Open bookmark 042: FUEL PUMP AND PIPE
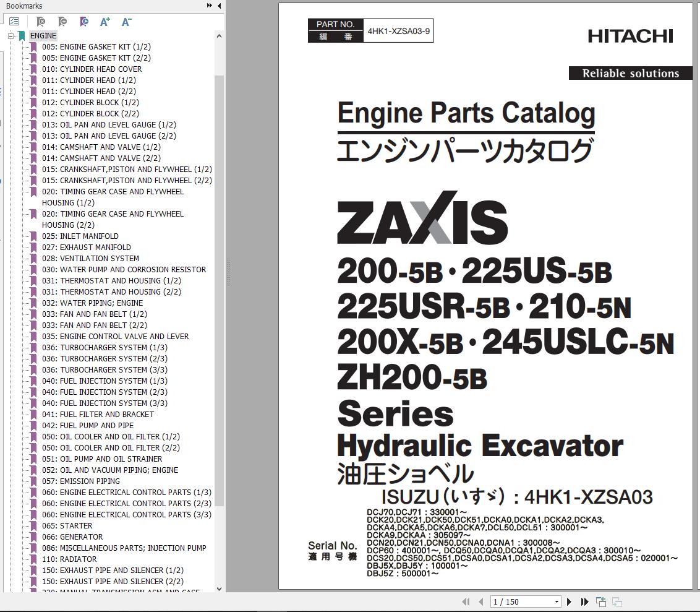The width and height of the screenshot is (700, 612). (x=88, y=426)
